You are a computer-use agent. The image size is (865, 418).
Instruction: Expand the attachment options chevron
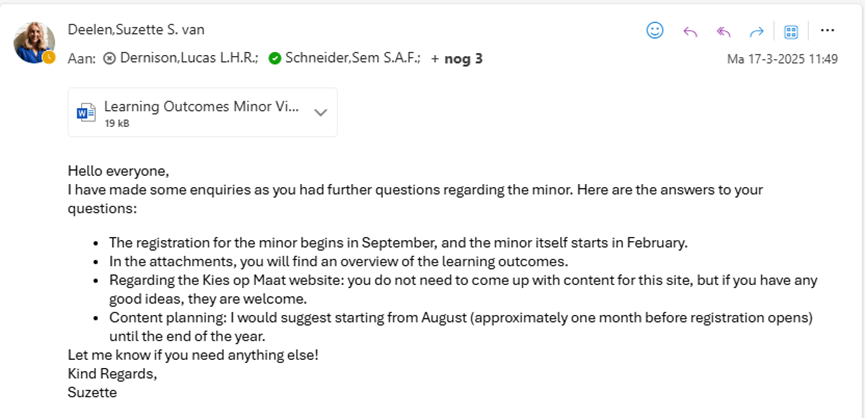click(321, 112)
